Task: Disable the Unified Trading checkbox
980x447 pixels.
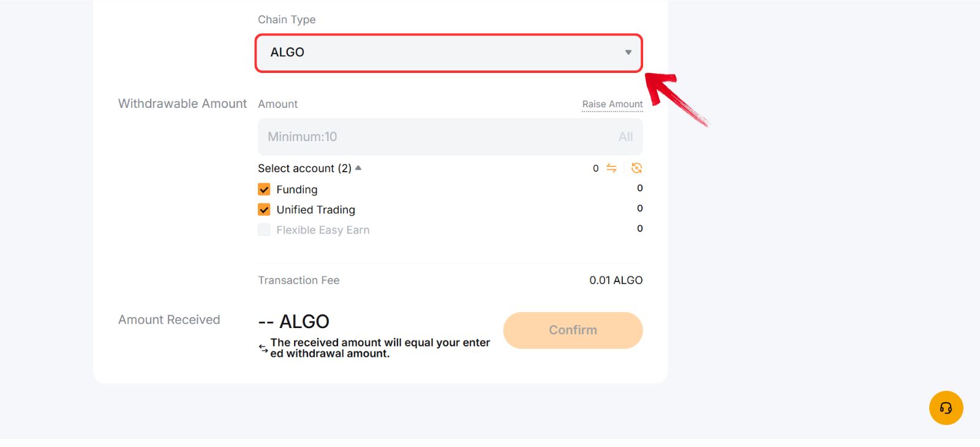Action: tap(263, 209)
